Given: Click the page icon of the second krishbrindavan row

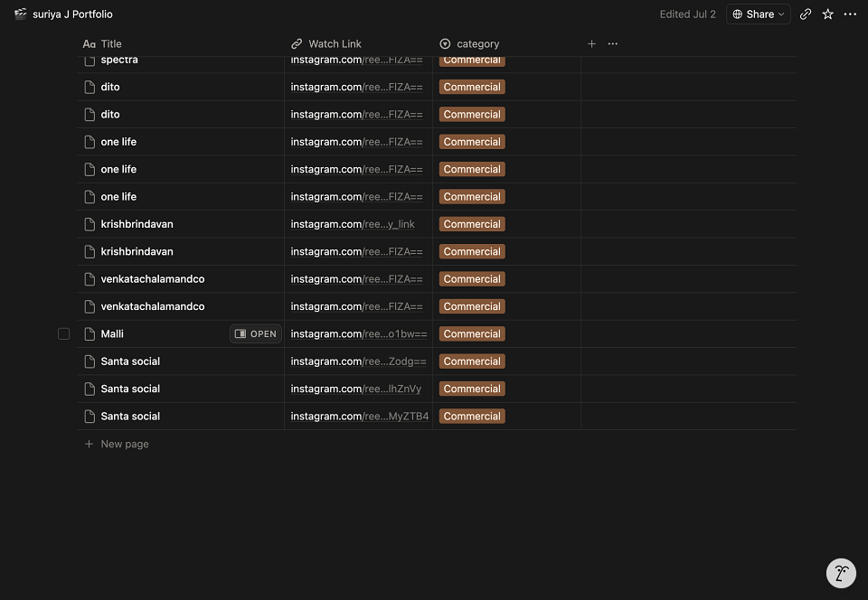Looking at the screenshot, I should 90,251.
